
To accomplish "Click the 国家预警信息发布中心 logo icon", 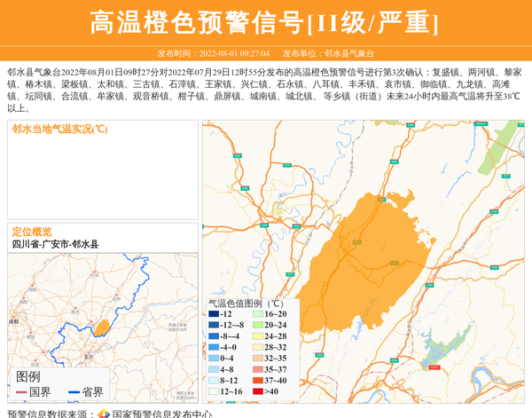I will tap(104, 413).
